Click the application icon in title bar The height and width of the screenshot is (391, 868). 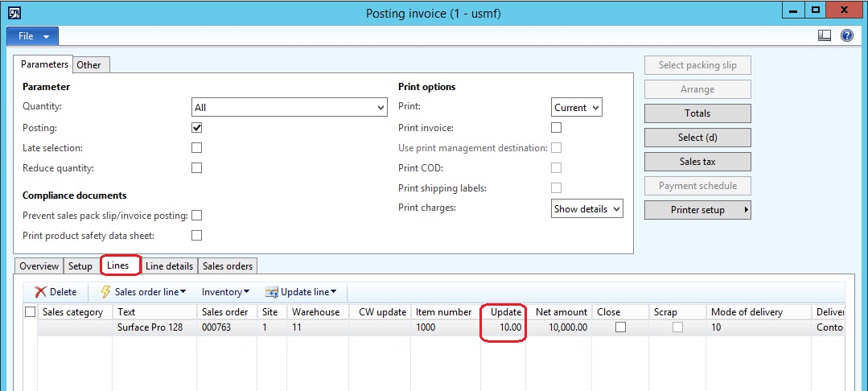point(14,13)
